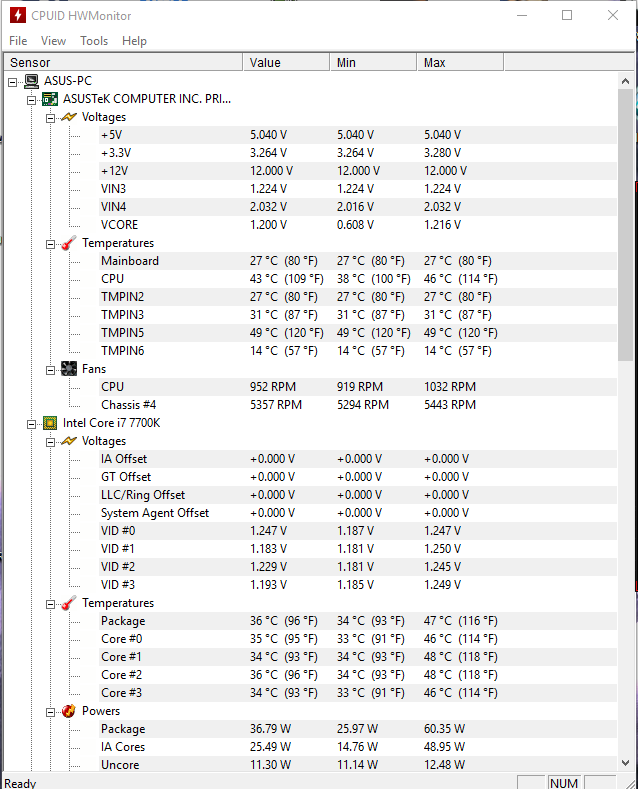The width and height of the screenshot is (638, 789).
Task: Select the Core #2 temperature row
Action: 358,675
